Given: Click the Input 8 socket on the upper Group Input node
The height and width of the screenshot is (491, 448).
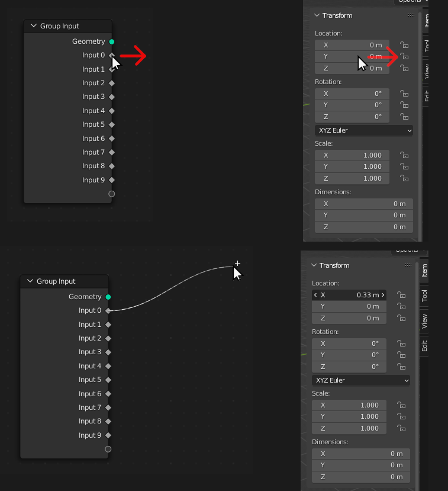Looking at the screenshot, I should [112, 166].
